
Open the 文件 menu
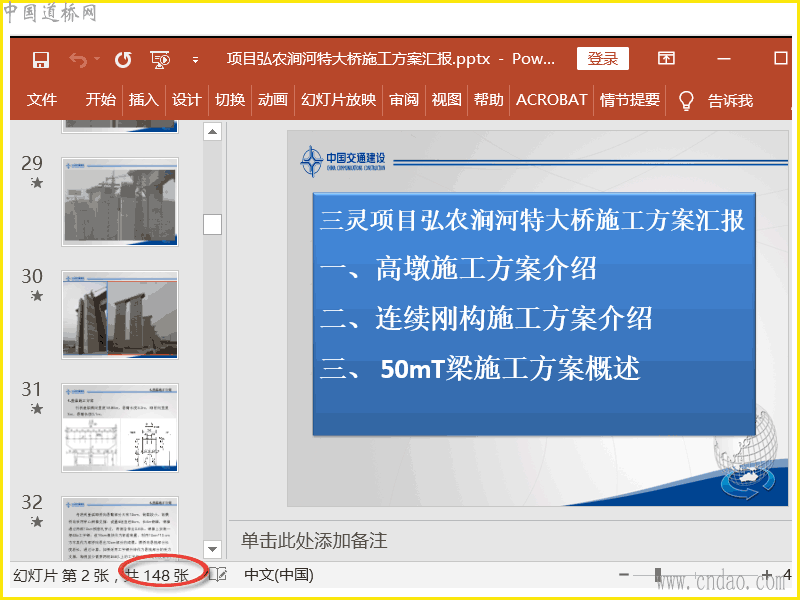coord(42,99)
